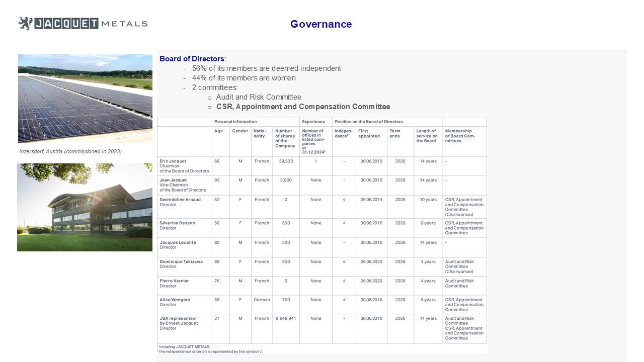Screen dimensions: 644x362
Task: Click Number of shares of the Company header
Action: (285, 138)
